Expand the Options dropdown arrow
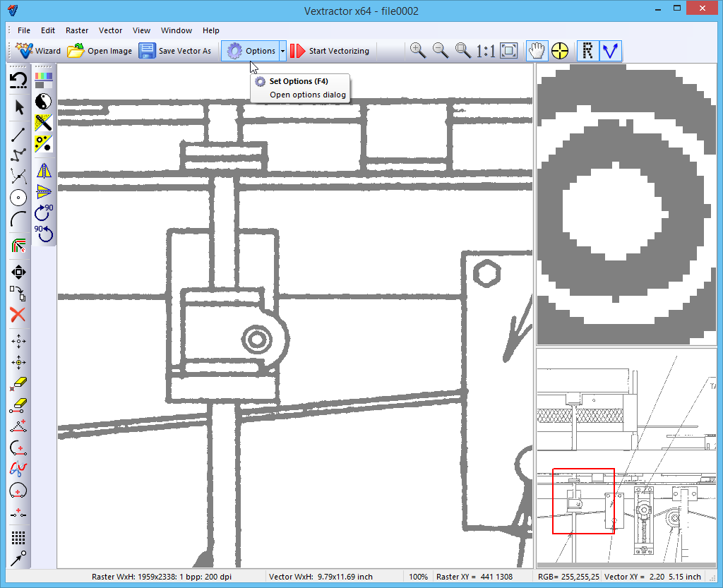Viewport: 723px width, 588px height. point(282,51)
